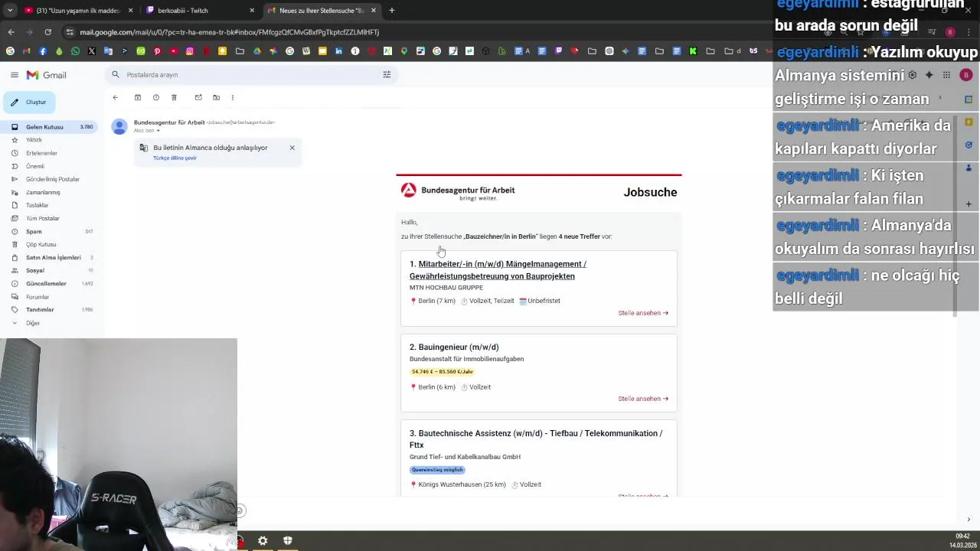Screen dimensions: 980x551
Task: Open the Instagram bookmark icon
Action: click(190, 51)
